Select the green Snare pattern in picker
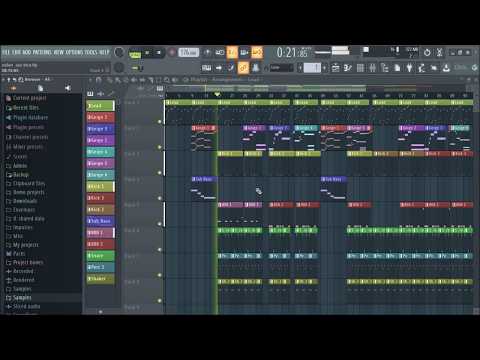 [100, 256]
